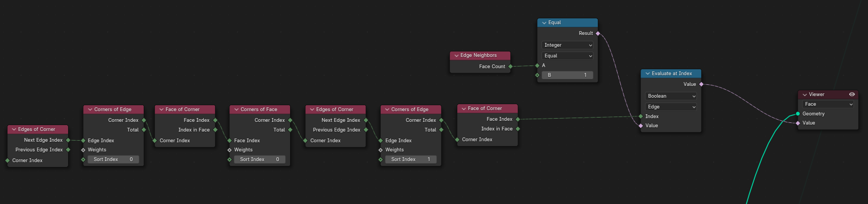Click the Result label on Equal node

(x=585, y=33)
